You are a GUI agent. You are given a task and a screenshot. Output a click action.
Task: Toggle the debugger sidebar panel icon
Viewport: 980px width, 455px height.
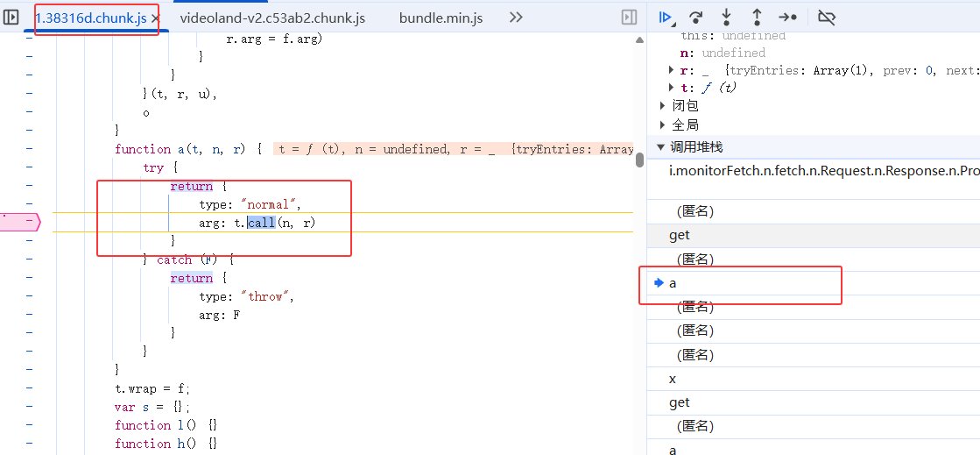[630, 18]
